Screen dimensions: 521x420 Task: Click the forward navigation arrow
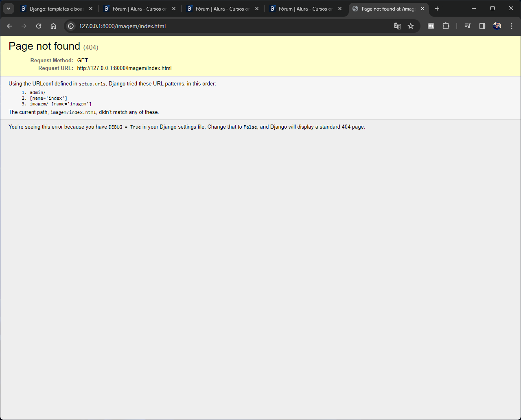(24, 26)
